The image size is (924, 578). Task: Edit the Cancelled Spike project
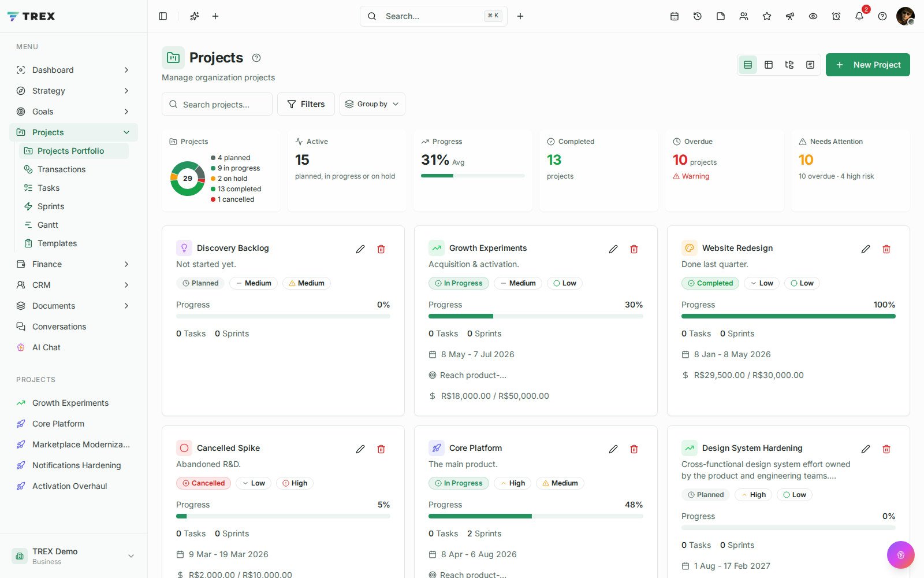tap(360, 449)
